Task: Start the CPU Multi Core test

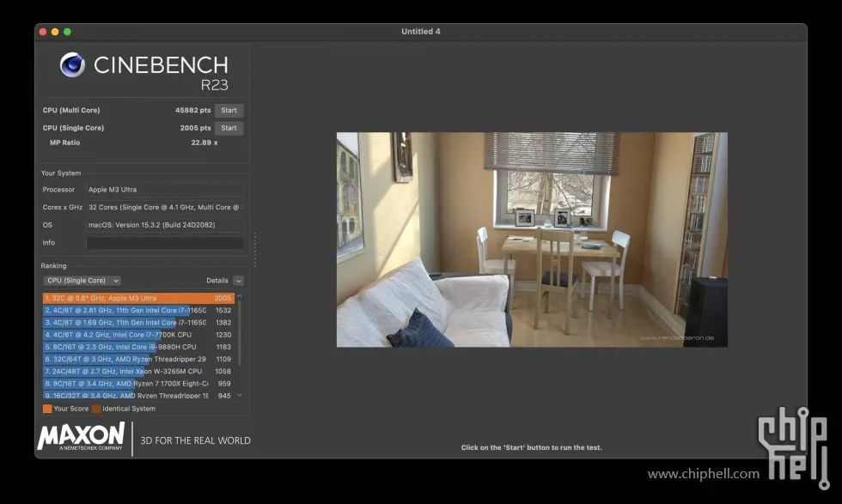Action: pyautogui.click(x=229, y=111)
